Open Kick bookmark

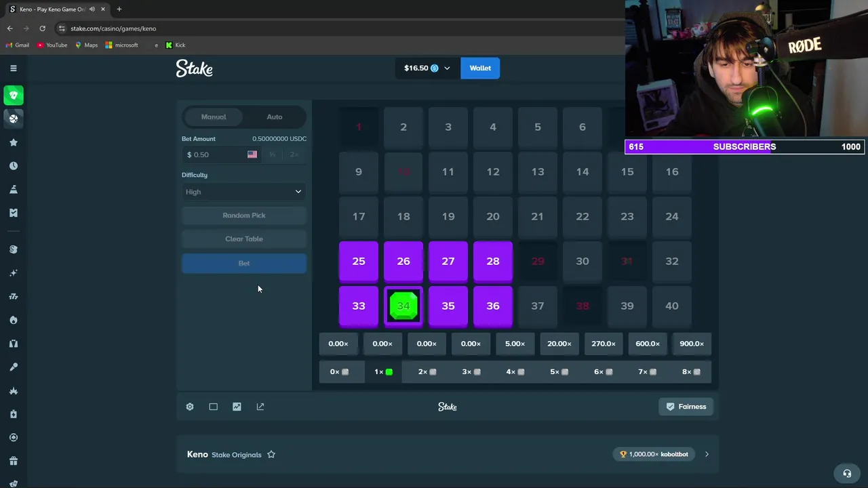coord(176,45)
